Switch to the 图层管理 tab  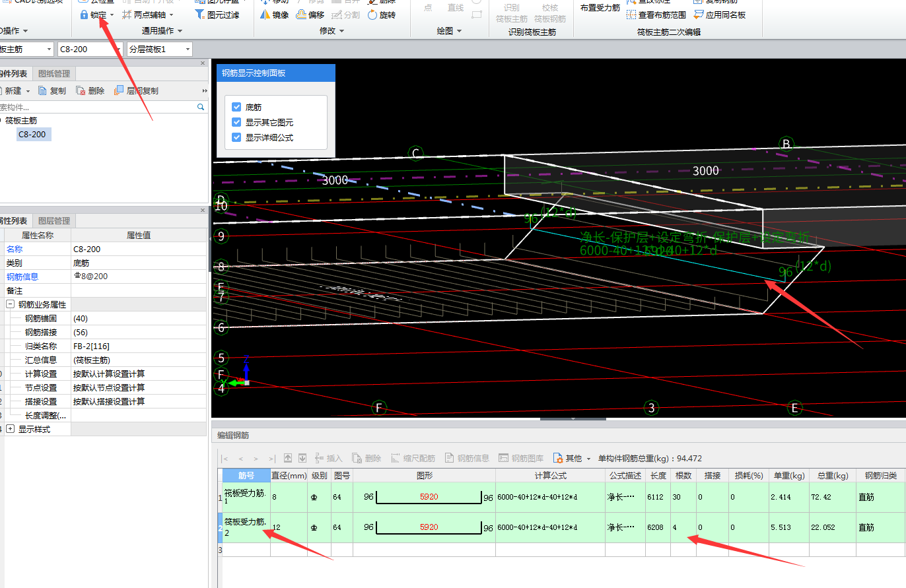[54, 221]
